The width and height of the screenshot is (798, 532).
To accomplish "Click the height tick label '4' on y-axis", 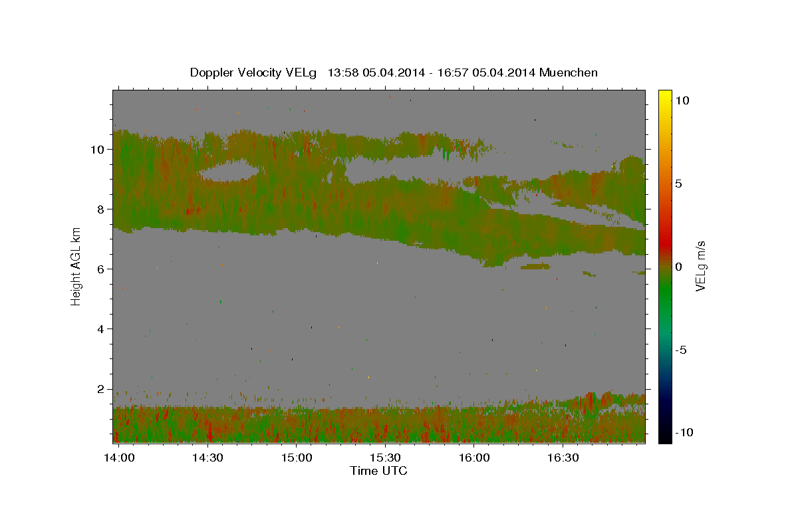I will tap(101, 329).
